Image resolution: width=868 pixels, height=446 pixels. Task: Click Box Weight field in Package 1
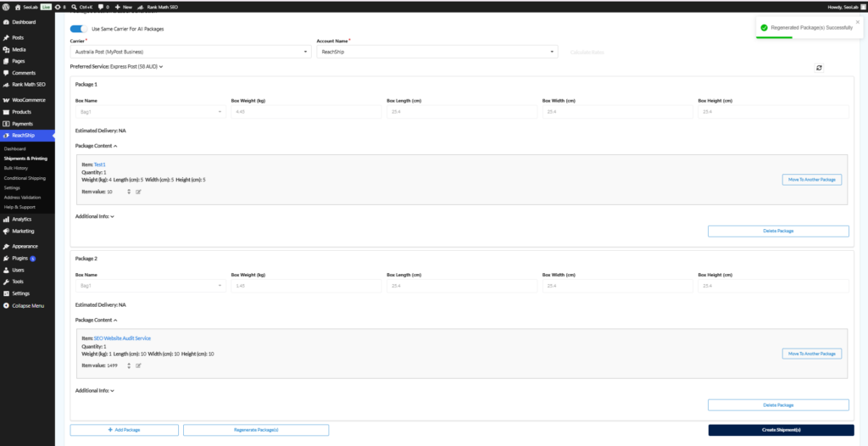[x=306, y=112]
